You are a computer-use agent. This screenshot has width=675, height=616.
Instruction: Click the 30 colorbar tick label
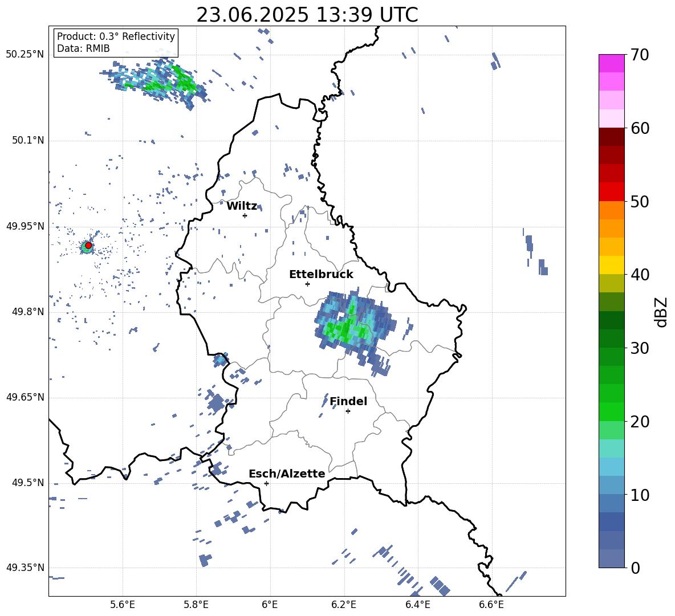(640, 348)
